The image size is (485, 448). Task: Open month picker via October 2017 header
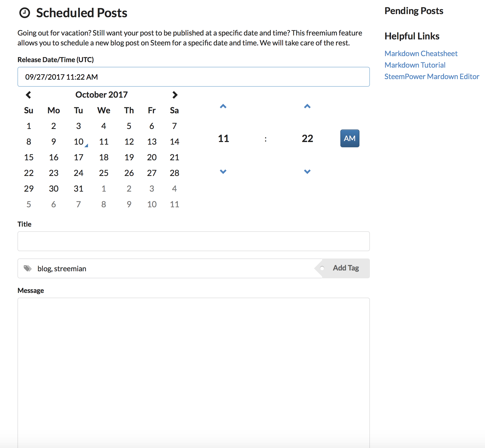[102, 95]
